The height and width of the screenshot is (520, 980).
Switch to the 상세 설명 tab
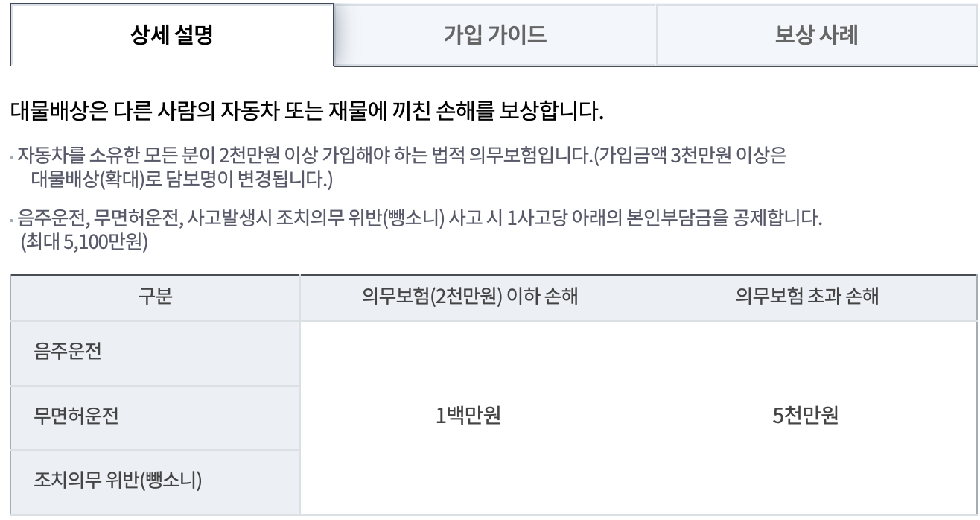172,35
